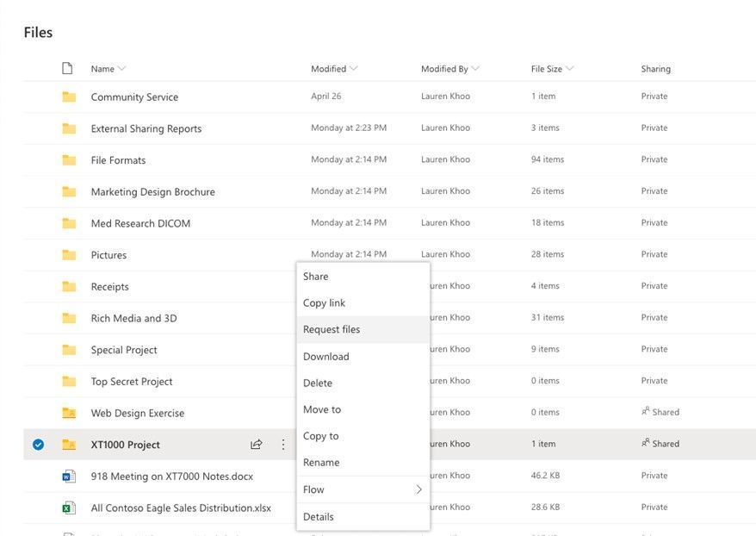The height and width of the screenshot is (536, 756).
Task: Select Copy to in the context menu
Action: pyautogui.click(x=363, y=436)
